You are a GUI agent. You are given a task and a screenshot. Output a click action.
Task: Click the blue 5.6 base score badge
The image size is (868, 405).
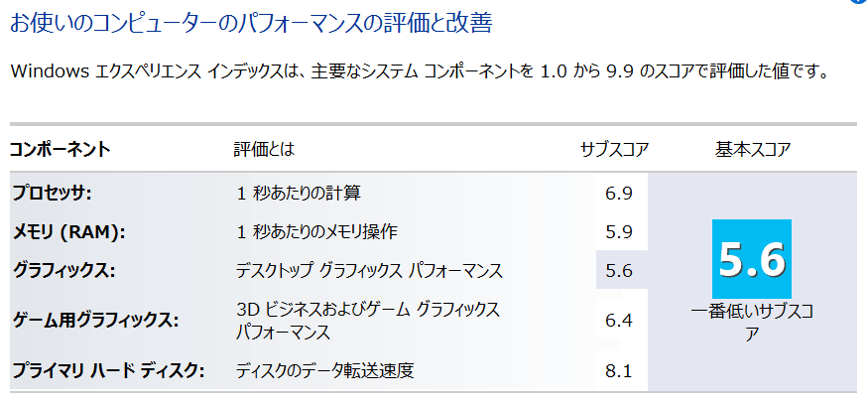pyautogui.click(x=752, y=258)
